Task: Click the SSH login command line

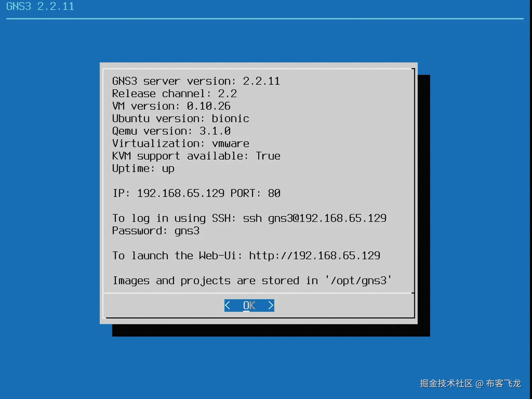Action: pos(249,218)
